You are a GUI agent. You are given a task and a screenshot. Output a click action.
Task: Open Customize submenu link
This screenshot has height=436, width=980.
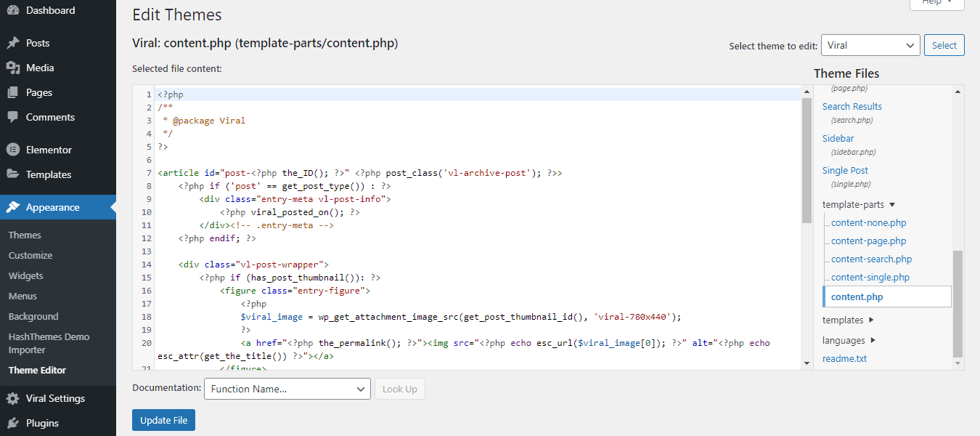click(x=30, y=255)
